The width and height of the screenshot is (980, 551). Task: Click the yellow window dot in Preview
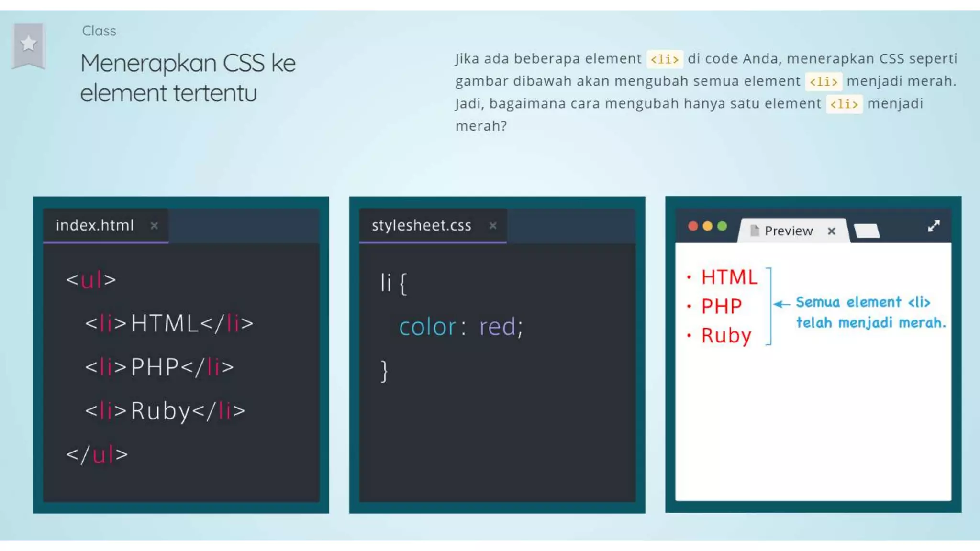pyautogui.click(x=707, y=226)
